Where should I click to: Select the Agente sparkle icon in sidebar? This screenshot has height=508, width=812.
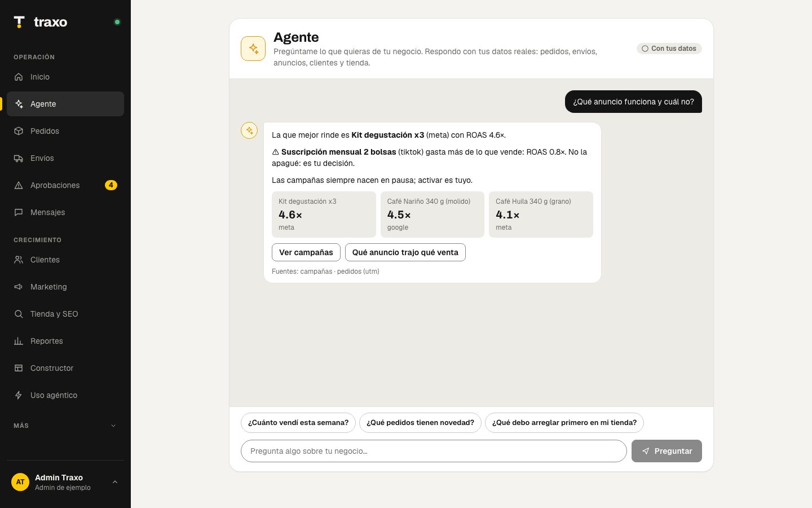19,104
